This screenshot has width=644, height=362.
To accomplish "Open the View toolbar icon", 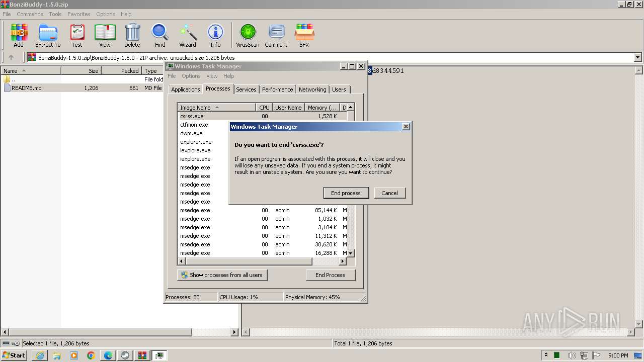I will (105, 35).
